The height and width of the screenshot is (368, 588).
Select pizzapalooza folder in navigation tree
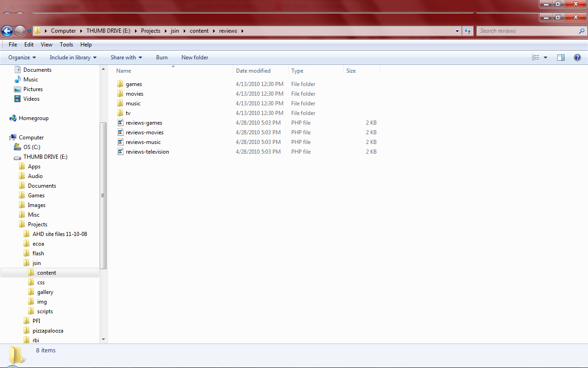point(48,331)
